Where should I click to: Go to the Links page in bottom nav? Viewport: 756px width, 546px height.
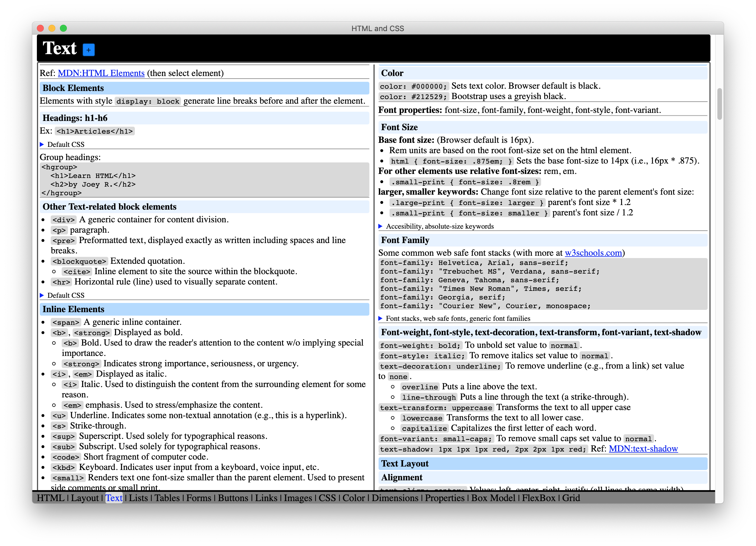pyautogui.click(x=266, y=498)
